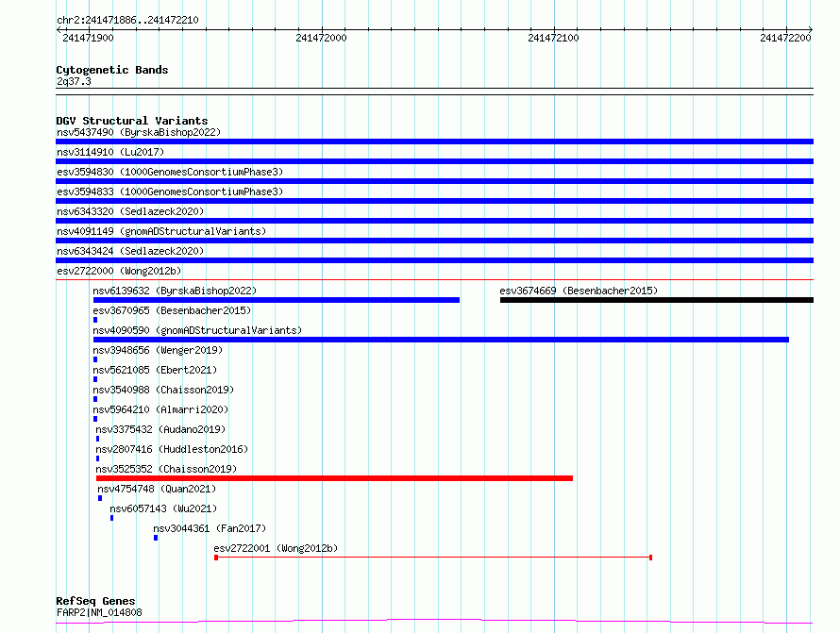Click the DGV Structural Variants track title
The height and width of the screenshot is (633, 840).
click(131, 121)
